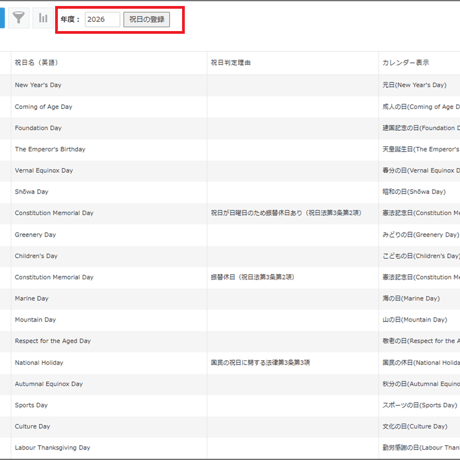Click the 昭和の日(Shōwa Day) calendar cell
This screenshot has width=460, height=460.
pos(419,192)
